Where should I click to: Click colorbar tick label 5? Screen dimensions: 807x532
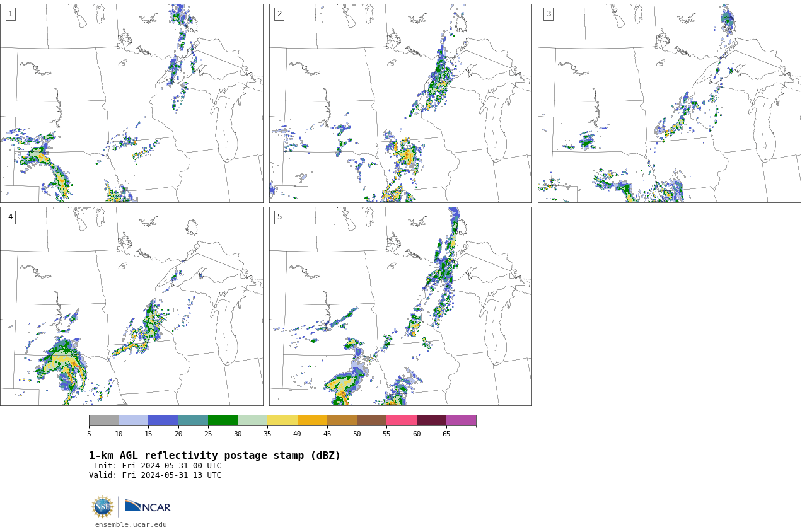click(x=89, y=434)
